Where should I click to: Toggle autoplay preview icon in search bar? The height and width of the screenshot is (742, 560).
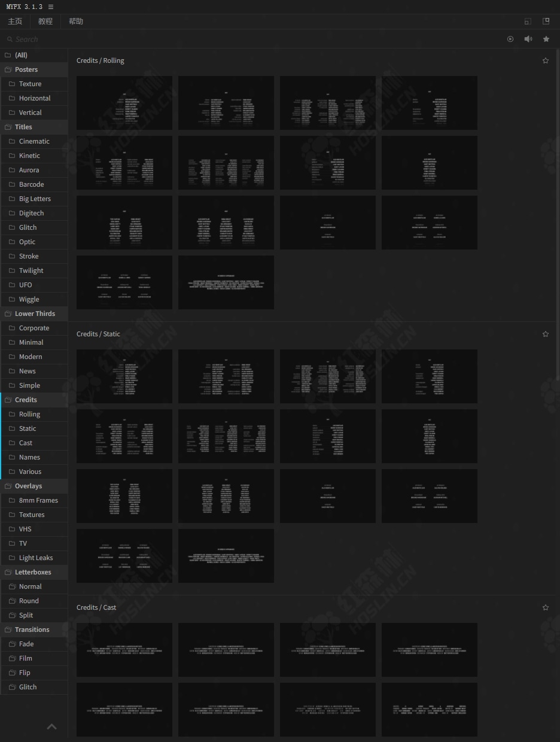pos(510,39)
